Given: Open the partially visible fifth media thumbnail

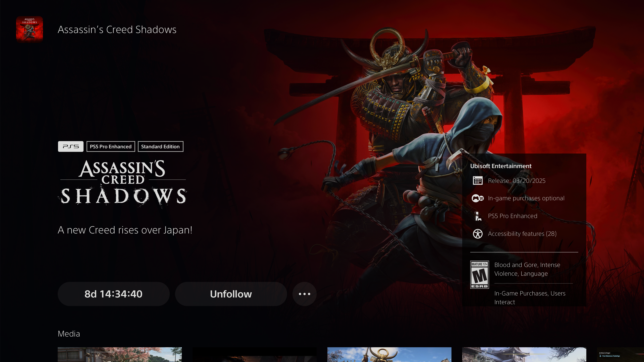Looking at the screenshot, I should [x=620, y=354].
